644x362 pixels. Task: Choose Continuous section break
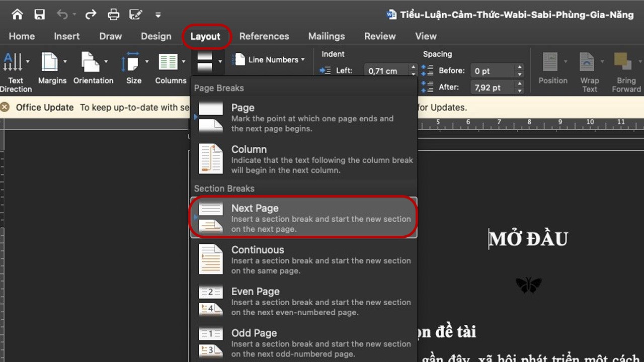[304, 260]
